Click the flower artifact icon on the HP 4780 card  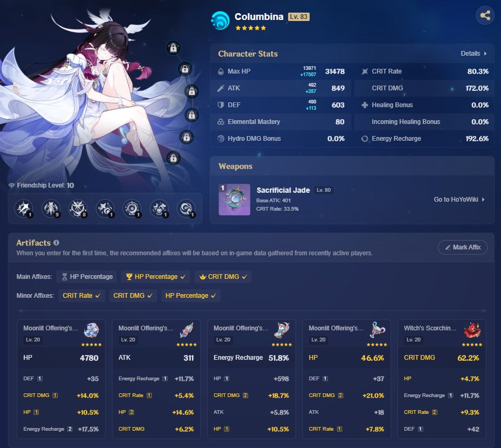[x=91, y=330]
